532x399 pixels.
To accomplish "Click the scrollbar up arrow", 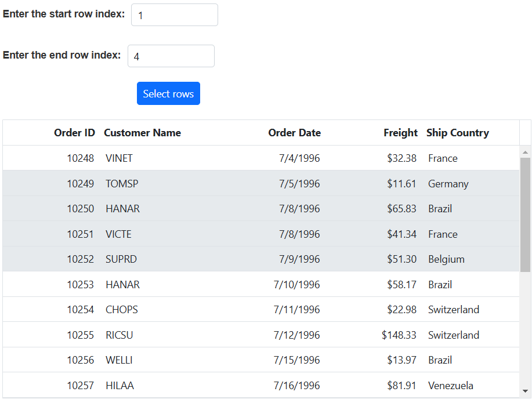I will pyautogui.click(x=525, y=153).
